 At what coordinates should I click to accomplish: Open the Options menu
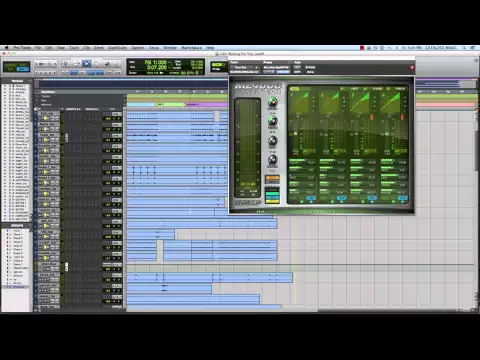coord(138,48)
